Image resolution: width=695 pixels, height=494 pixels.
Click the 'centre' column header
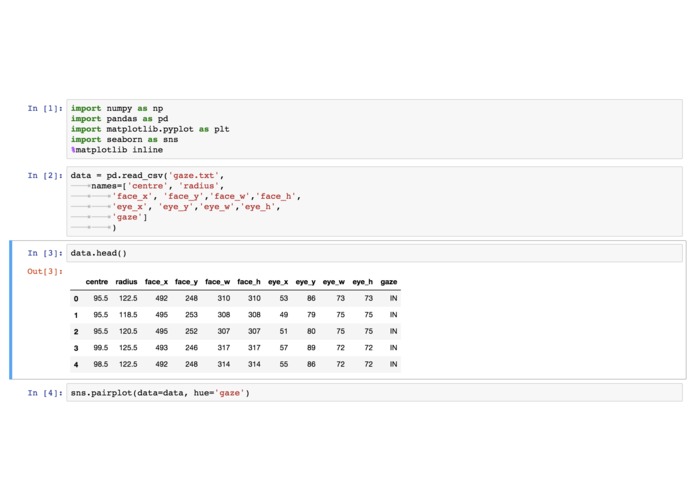(97, 282)
